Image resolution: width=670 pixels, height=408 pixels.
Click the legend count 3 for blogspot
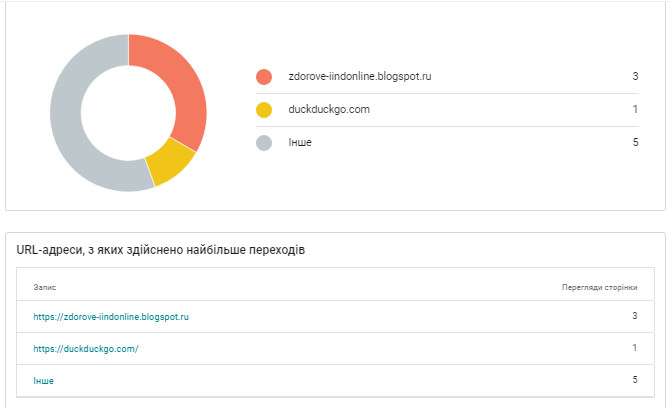(635, 76)
